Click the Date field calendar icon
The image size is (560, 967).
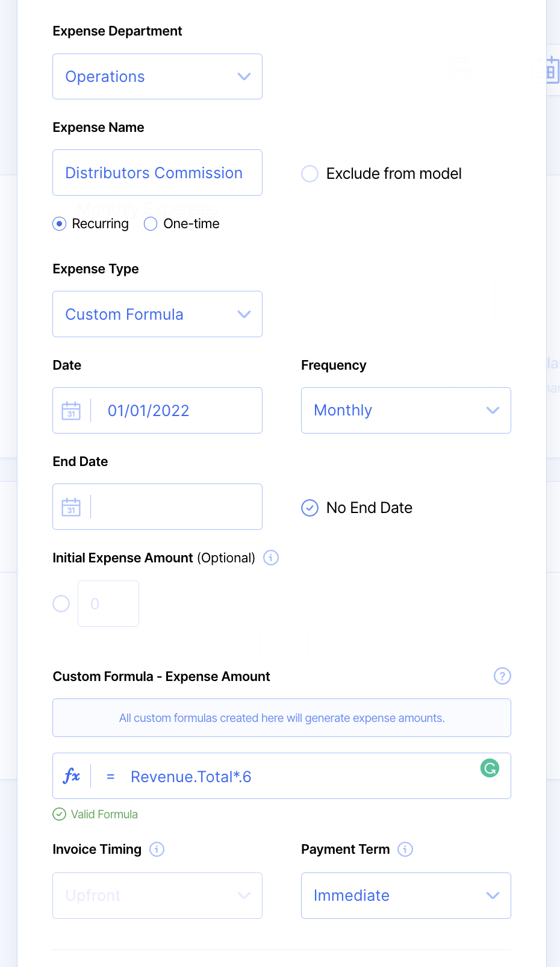tap(71, 411)
